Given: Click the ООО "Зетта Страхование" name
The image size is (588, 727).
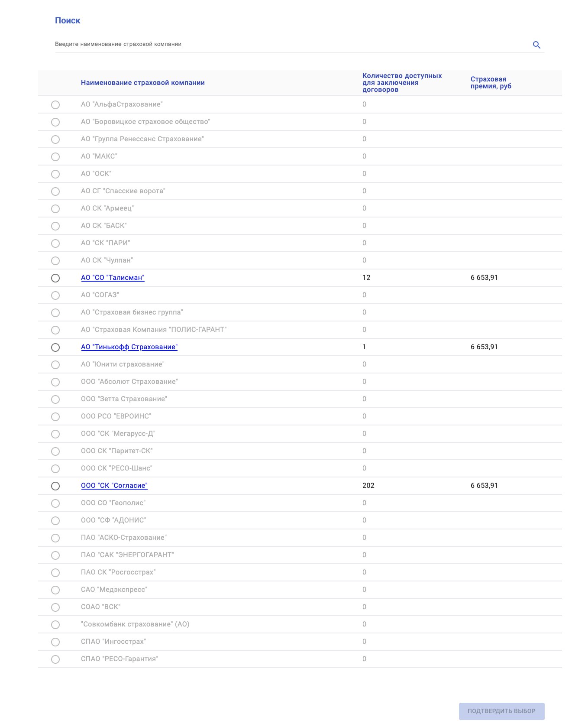Looking at the screenshot, I should click(x=124, y=399).
